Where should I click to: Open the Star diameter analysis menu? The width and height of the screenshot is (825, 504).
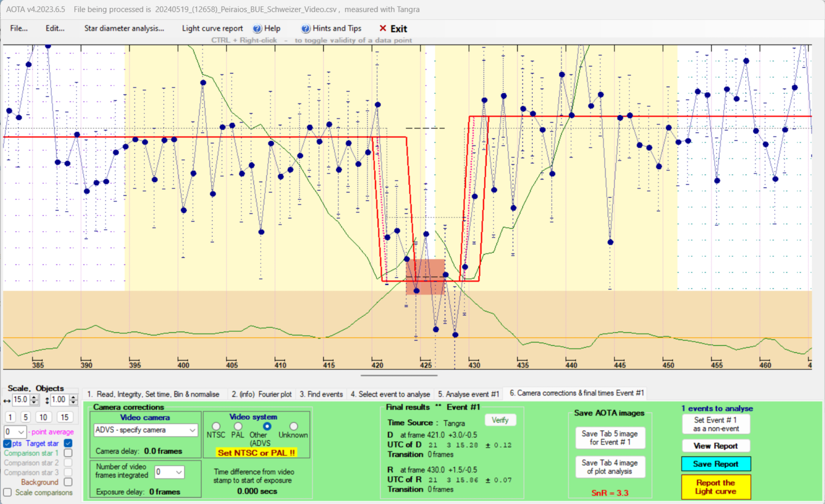[124, 28]
